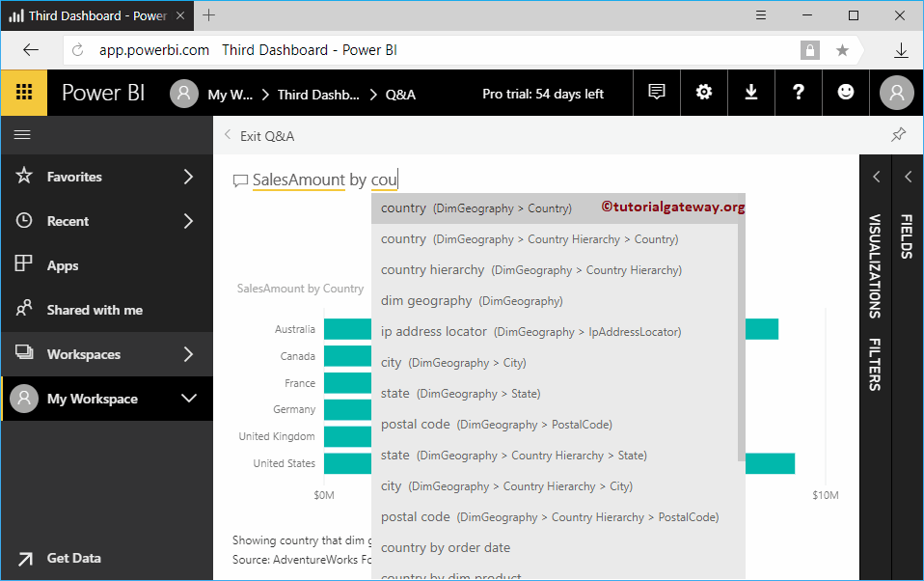Select the Third Dashboard browser tab
This screenshot has width=924, height=581.
[x=96, y=15]
